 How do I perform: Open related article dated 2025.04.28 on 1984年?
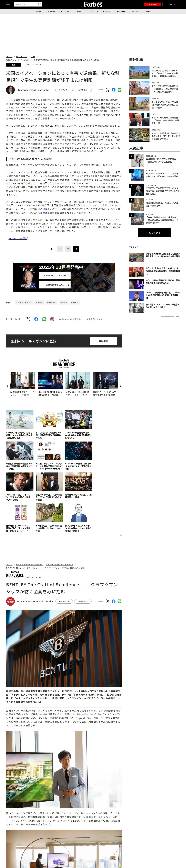pos(154,135)
